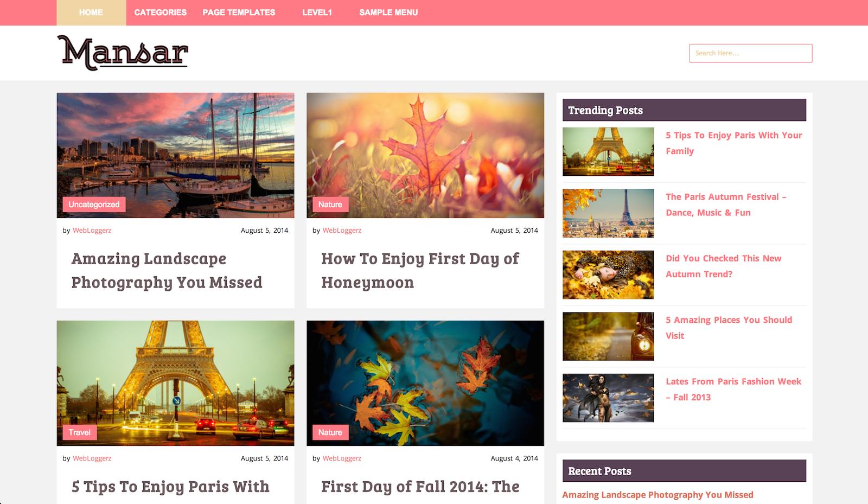Screen dimensions: 868x504
Task: Click the Search Here input field
Action: pos(751,53)
